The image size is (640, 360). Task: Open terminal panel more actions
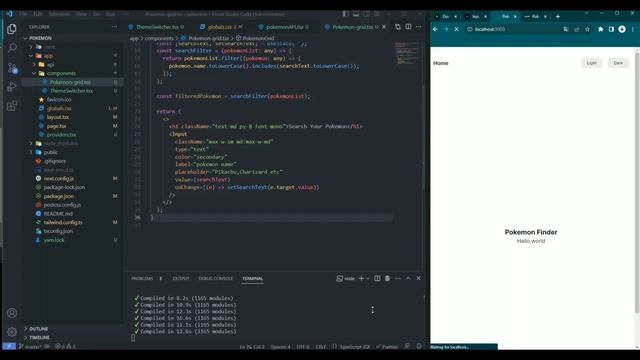pos(398,278)
